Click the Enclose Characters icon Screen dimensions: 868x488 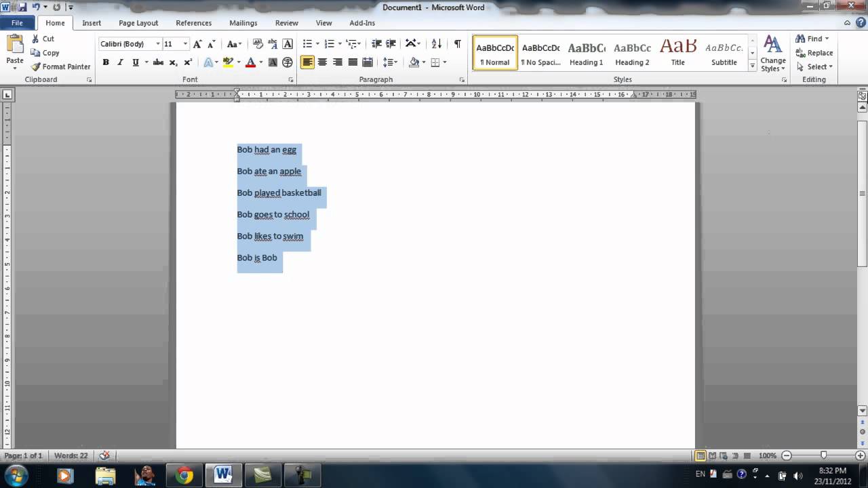(x=288, y=62)
